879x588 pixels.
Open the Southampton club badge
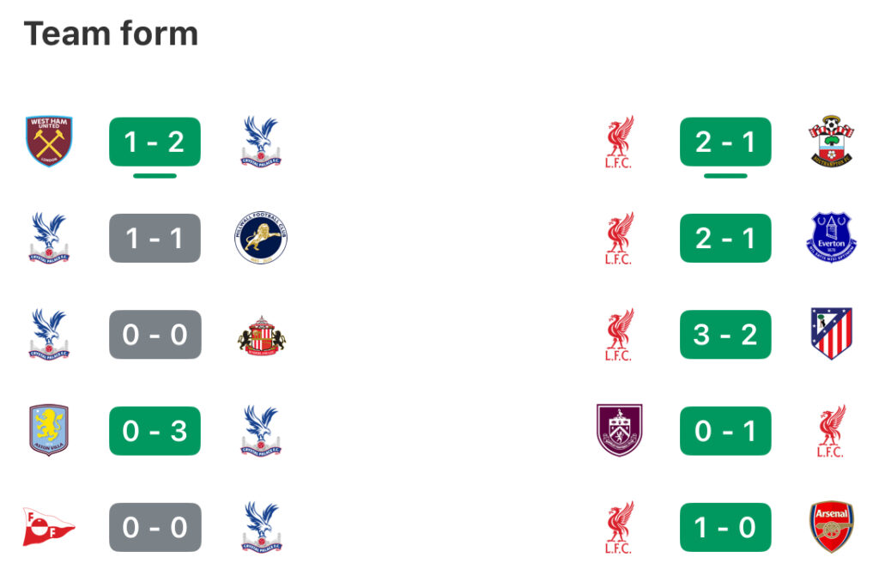pos(831,141)
